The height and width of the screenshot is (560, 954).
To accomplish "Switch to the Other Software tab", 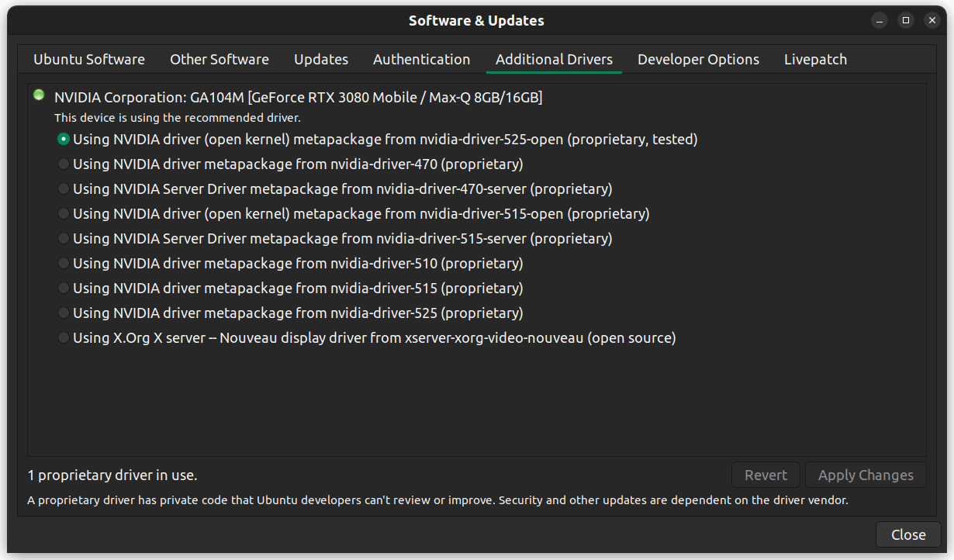I will [219, 59].
